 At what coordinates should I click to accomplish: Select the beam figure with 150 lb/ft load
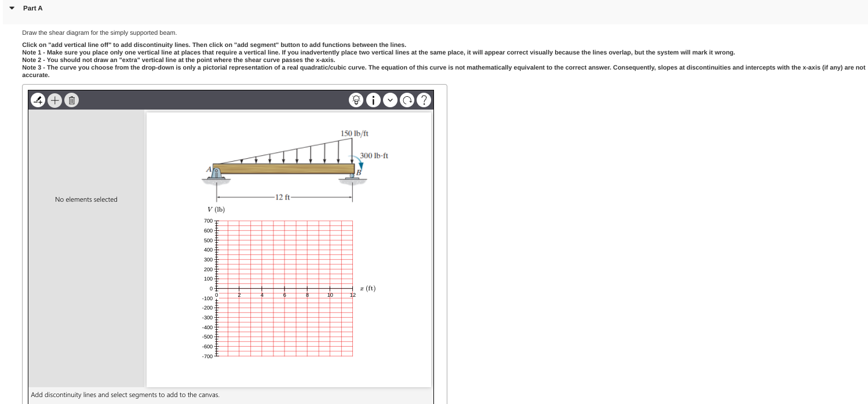tap(284, 168)
